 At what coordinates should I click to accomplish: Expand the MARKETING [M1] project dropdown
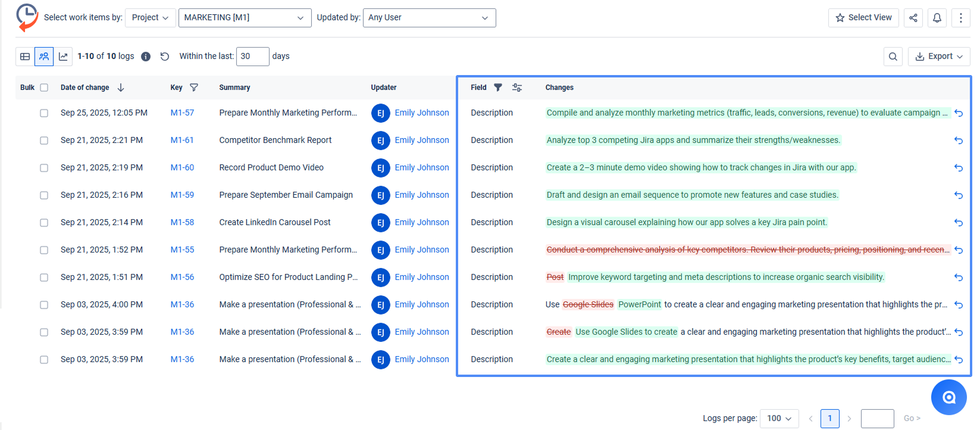[245, 18]
